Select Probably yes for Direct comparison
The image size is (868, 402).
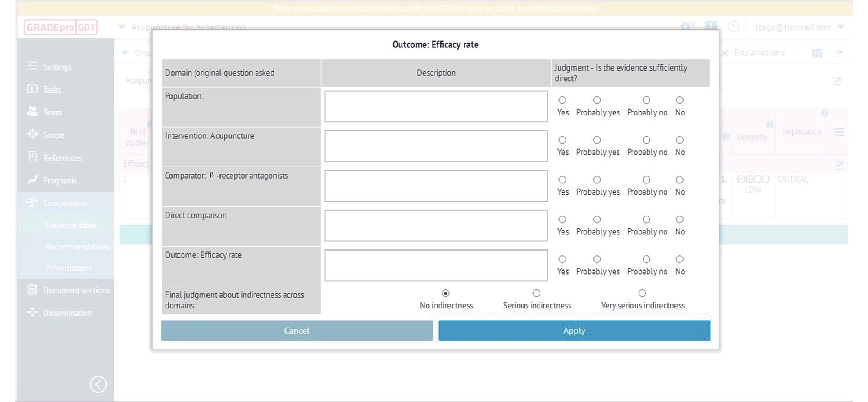click(597, 219)
